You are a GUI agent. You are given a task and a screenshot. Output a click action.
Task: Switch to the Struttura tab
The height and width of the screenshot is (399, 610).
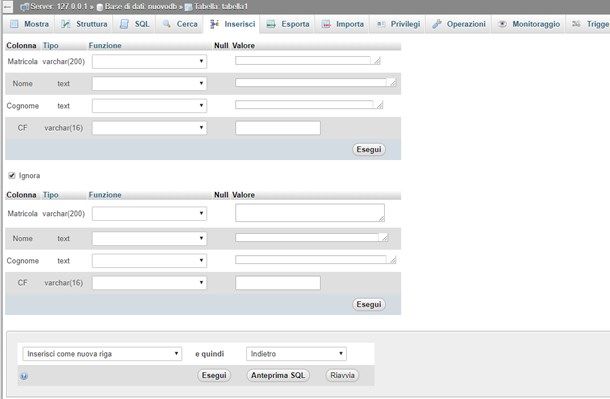84,24
